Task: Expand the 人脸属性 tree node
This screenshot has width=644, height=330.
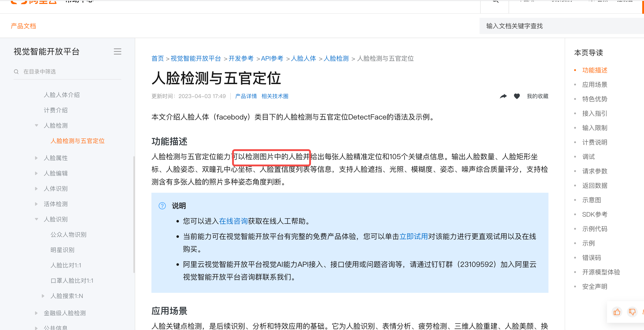Action: point(37,158)
